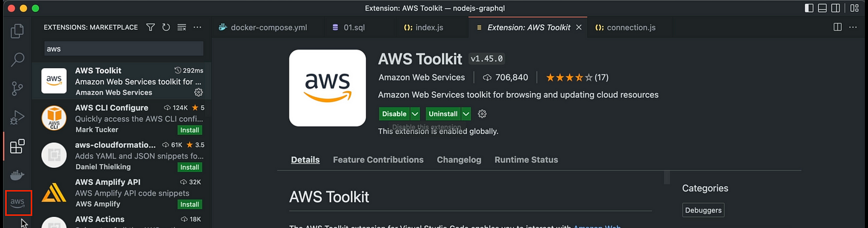Open marketplace views more actions menu

click(198, 27)
